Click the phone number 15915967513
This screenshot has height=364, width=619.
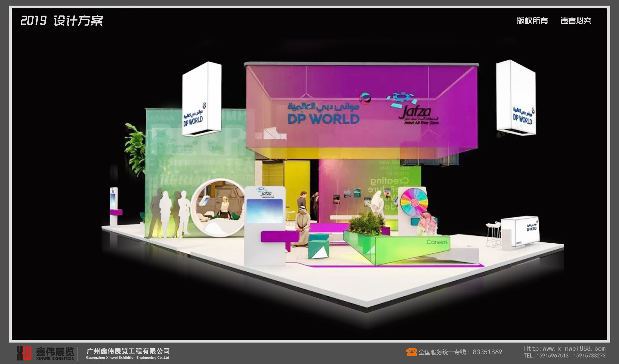click(x=552, y=356)
